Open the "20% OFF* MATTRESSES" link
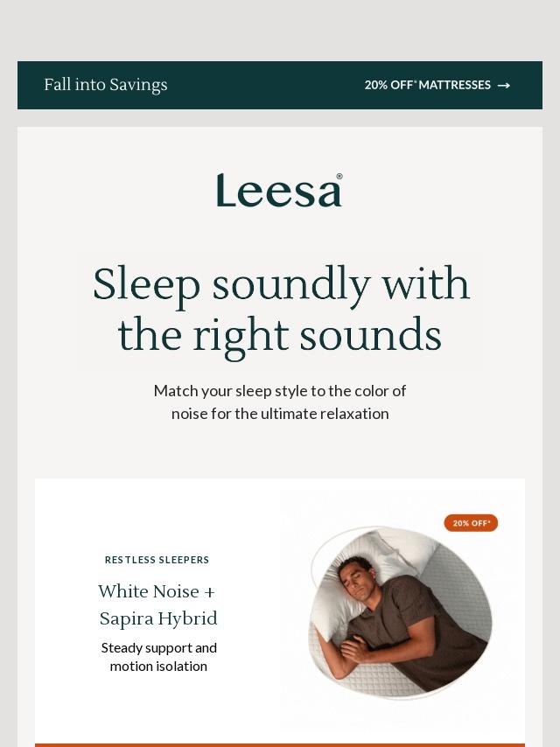The height and width of the screenshot is (747, 560). (427, 85)
